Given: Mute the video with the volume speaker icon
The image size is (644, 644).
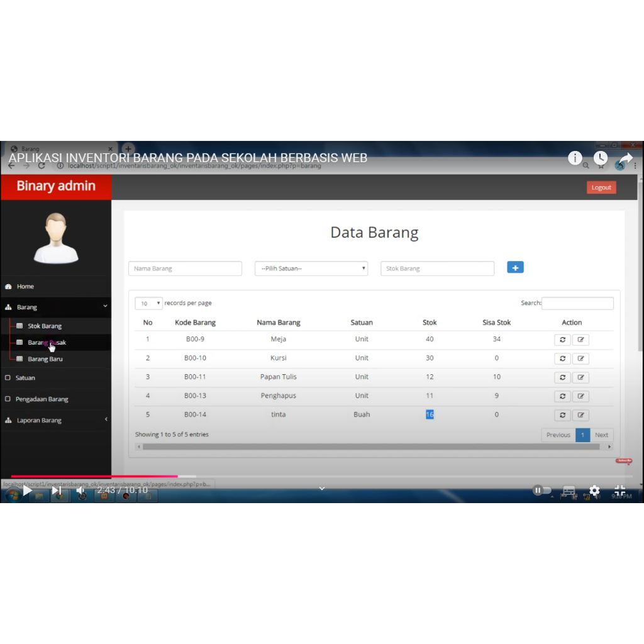Looking at the screenshot, I should 81,491.
